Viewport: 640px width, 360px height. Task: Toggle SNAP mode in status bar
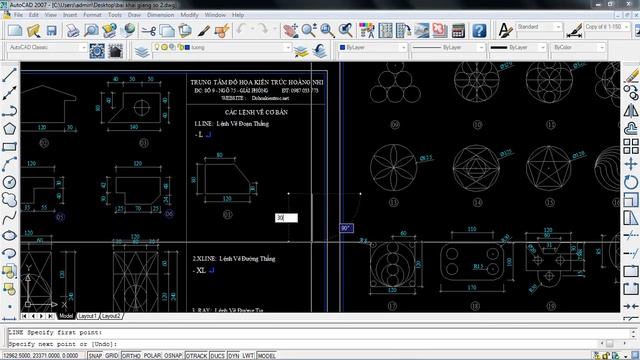pos(95,356)
